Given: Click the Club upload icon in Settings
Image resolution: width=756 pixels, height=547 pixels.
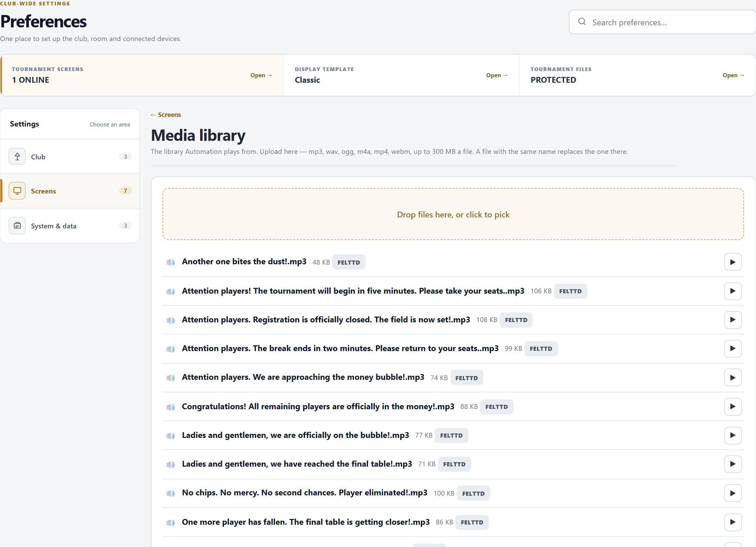Looking at the screenshot, I should tap(17, 156).
